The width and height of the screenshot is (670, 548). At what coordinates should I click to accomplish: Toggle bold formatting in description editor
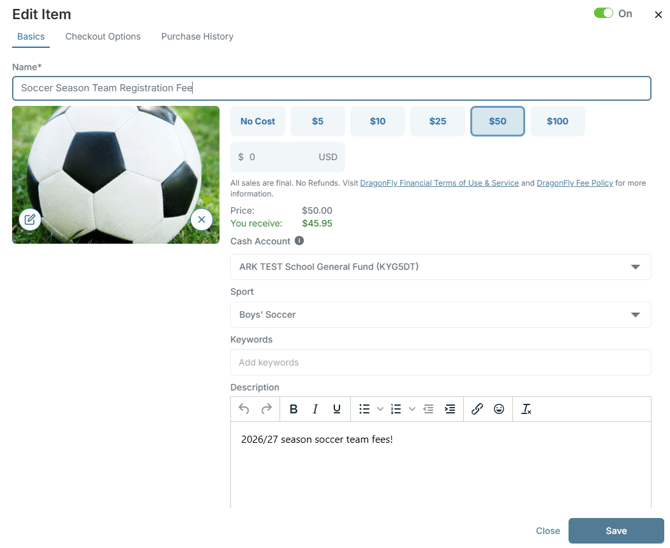tap(294, 409)
